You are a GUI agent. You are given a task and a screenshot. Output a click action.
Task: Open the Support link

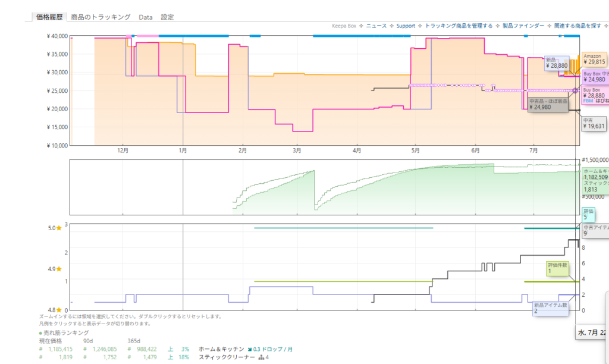(406, 26)
